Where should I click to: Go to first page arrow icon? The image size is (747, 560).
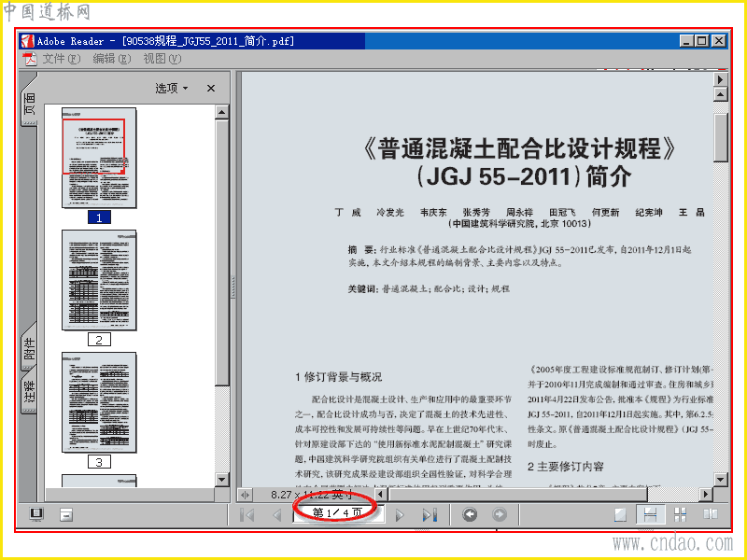(x=247, y=515)
